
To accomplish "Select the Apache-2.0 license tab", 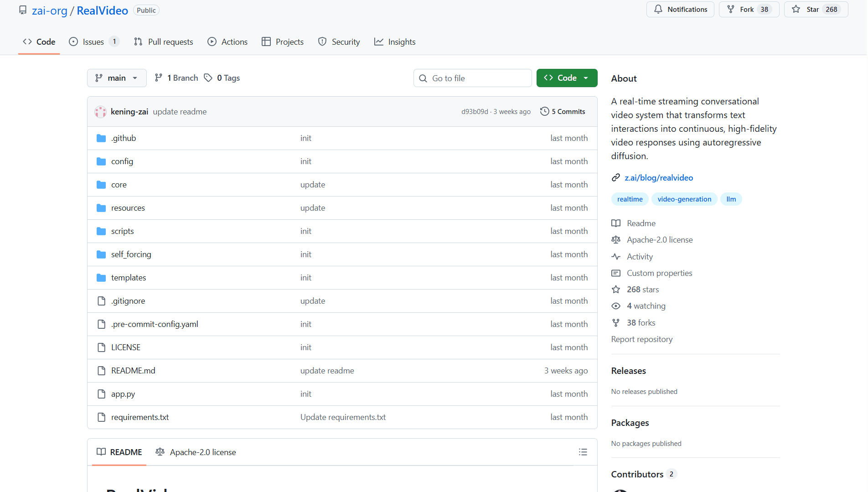I will tap(196, 452).
